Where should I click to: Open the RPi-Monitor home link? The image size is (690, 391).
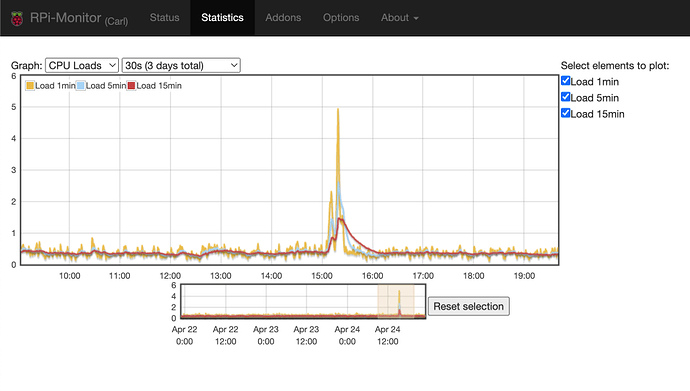65,18
